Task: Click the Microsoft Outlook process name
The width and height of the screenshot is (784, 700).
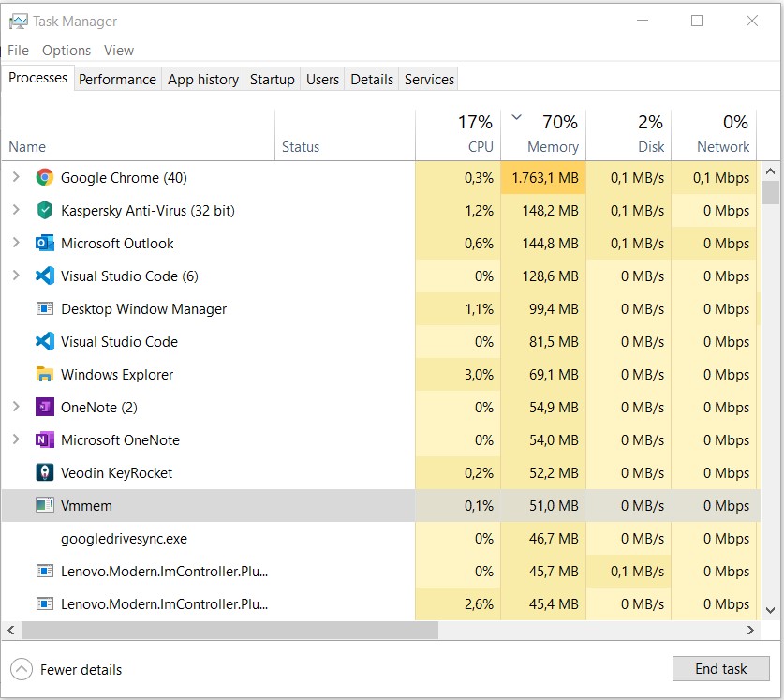Action: (x=117, y=244)
